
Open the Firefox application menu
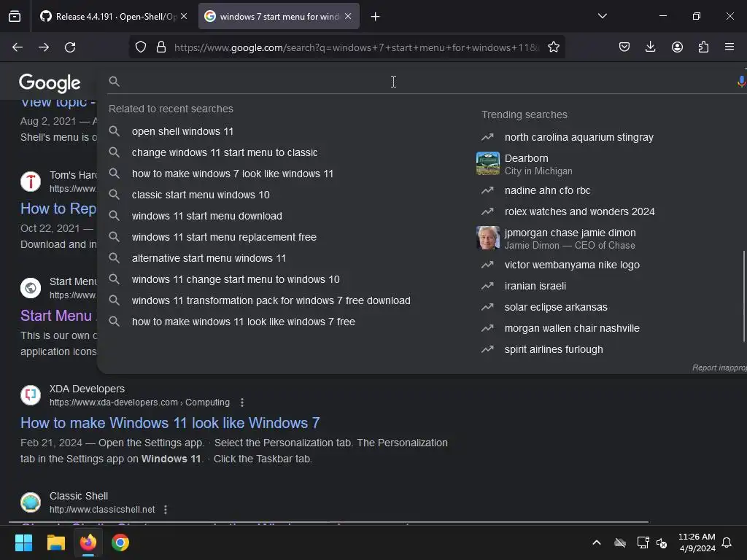(x=729, y=47)
